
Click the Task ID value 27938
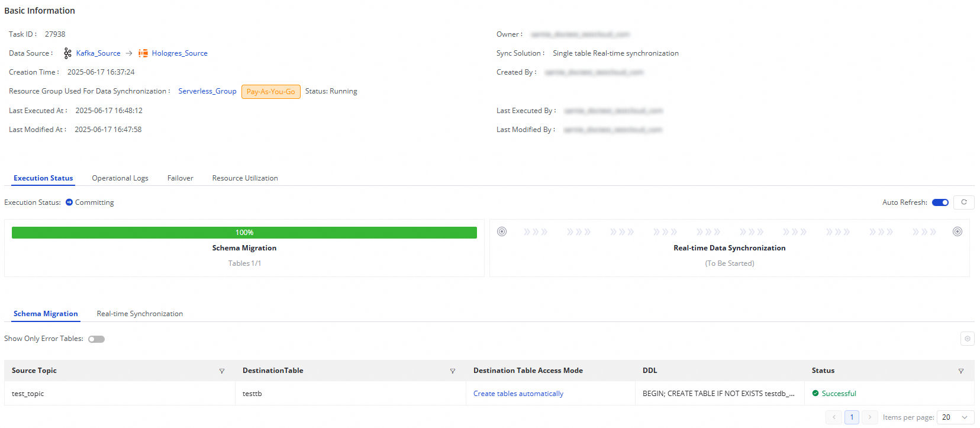[55, 34]
